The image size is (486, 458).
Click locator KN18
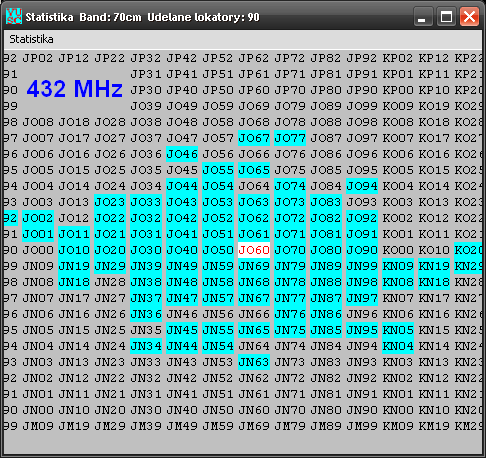pos(434,282)
